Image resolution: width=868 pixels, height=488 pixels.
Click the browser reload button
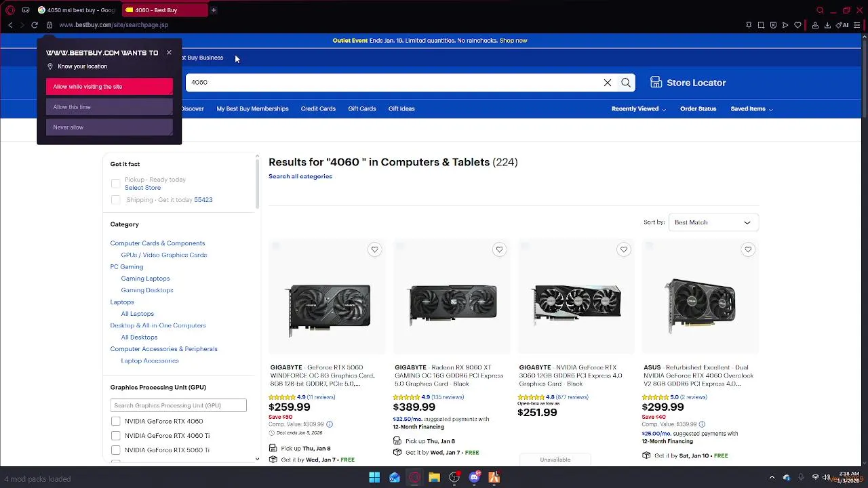pyautogui.click(x=35, y=25)
